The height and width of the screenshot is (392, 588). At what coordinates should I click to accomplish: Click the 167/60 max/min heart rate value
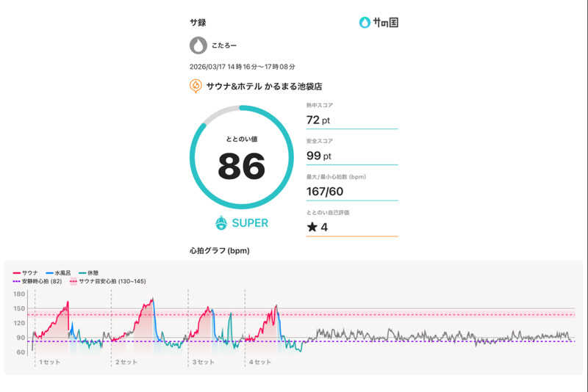(x=325, y=192)
